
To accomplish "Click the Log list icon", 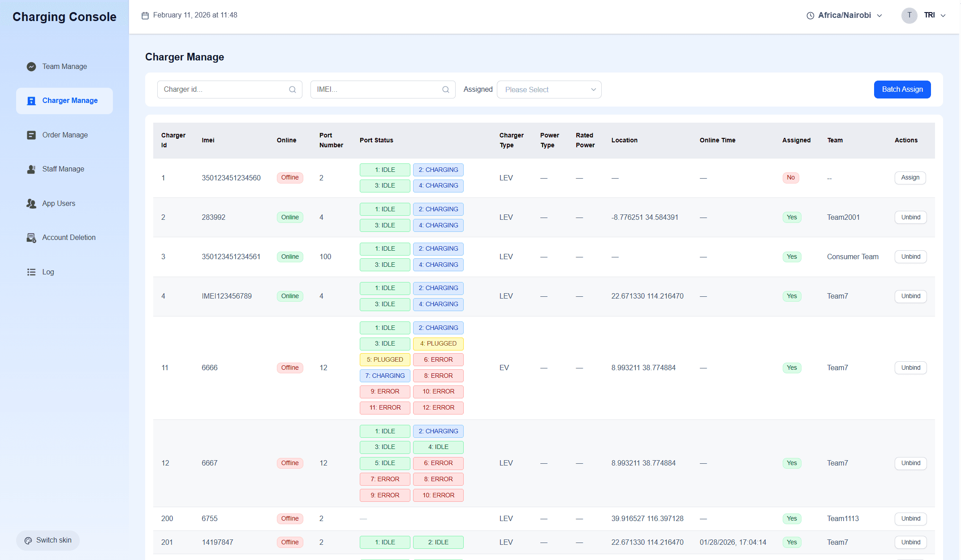I will (31, 272).
